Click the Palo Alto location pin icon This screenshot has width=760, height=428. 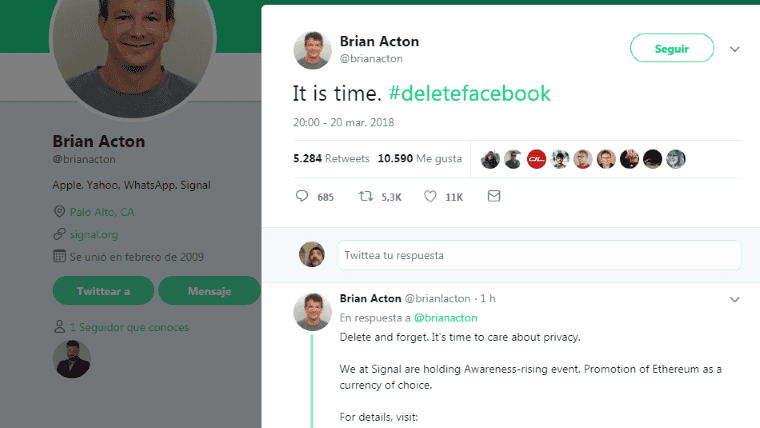pos(59,212)
